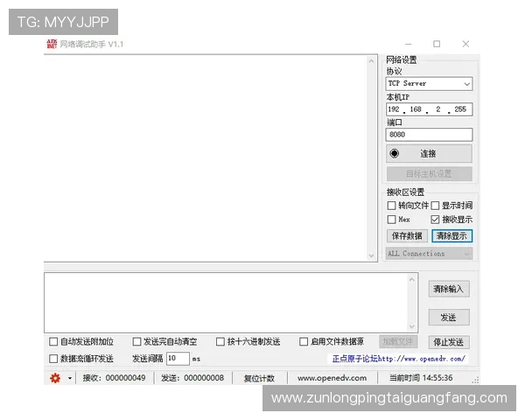This screenshot has width=525, height=420.
Task: Click the connection status indicator circle
Action: click(395, 153)
